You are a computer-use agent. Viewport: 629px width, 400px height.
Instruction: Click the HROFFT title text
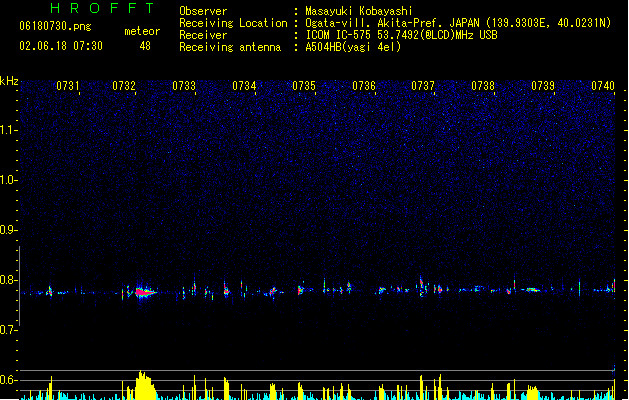click(102, 8)
